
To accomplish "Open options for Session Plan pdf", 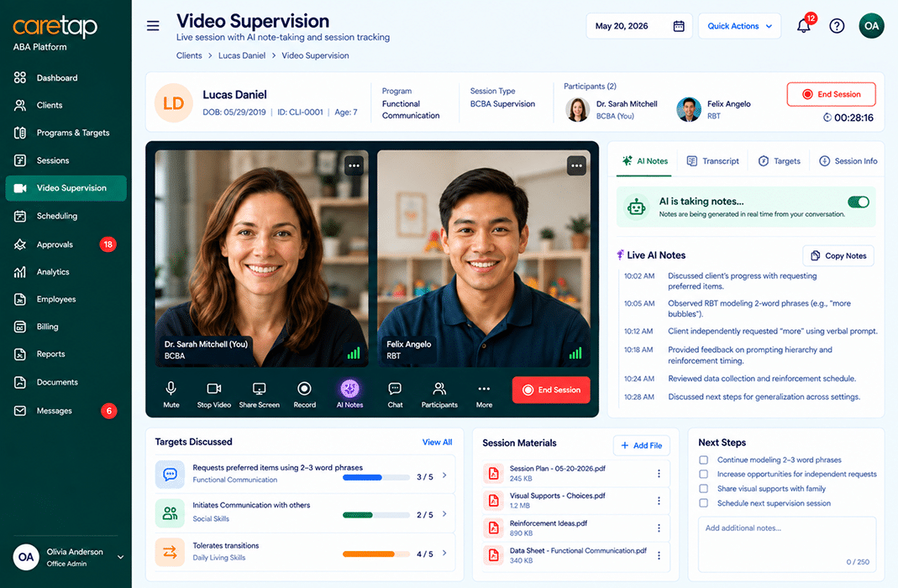I will (x=659, y=474).
